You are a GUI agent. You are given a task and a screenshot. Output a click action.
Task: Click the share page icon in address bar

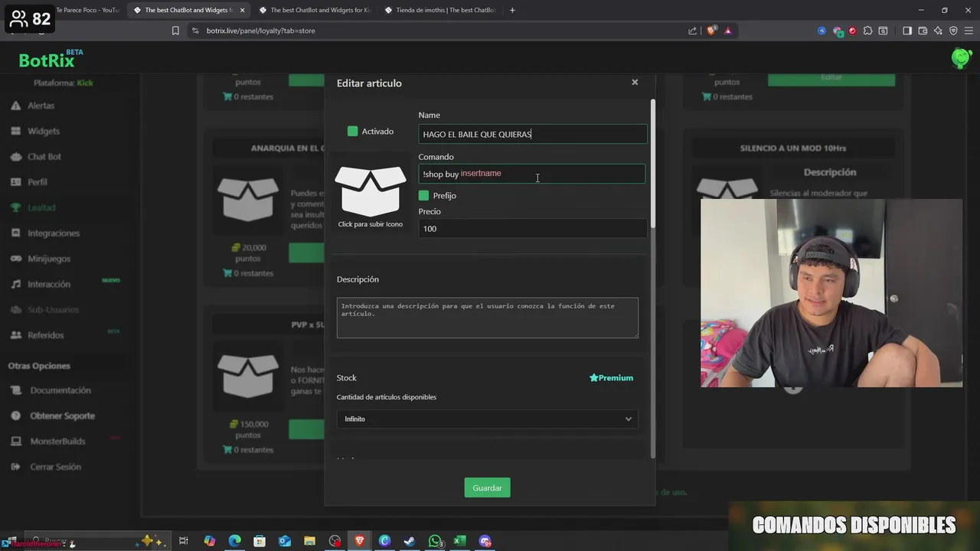[x=692, y=31]
